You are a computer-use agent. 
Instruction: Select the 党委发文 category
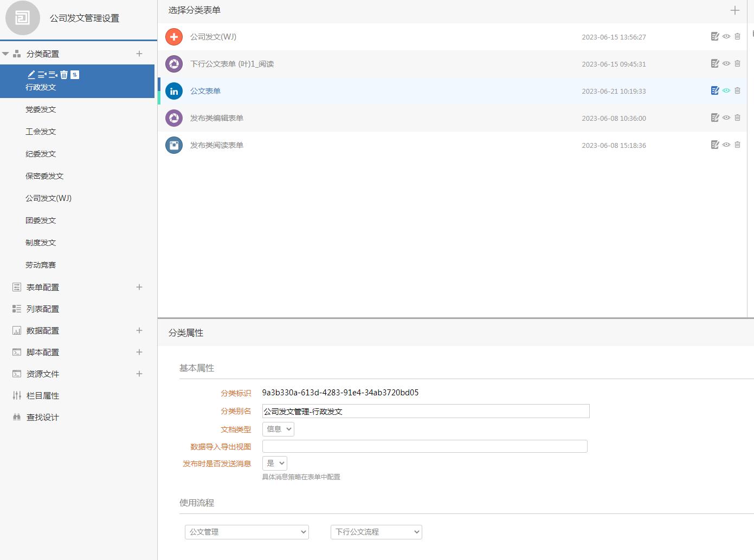coord(41,109)
